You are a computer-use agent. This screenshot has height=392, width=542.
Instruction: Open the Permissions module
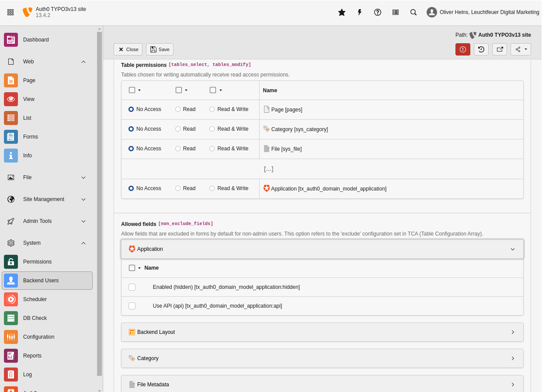coord(47,262)
